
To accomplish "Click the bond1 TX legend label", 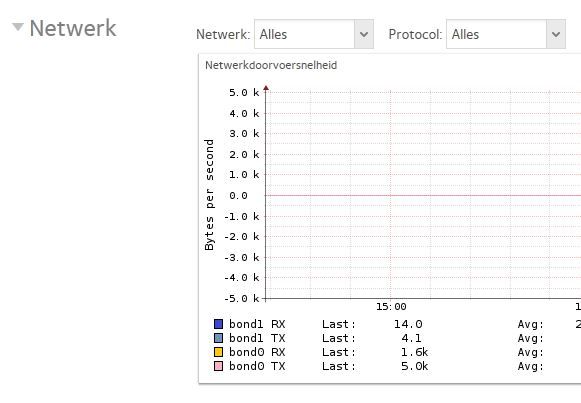I will (257, 338).
